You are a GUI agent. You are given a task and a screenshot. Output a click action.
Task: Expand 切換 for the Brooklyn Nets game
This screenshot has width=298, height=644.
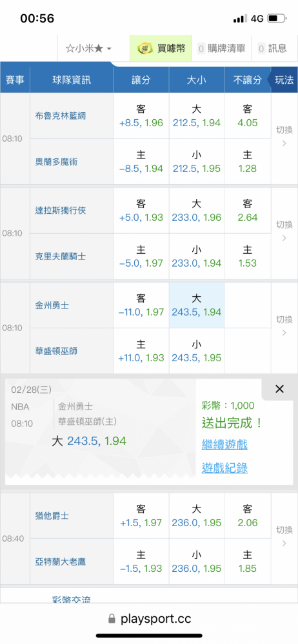tap(284, 137)
